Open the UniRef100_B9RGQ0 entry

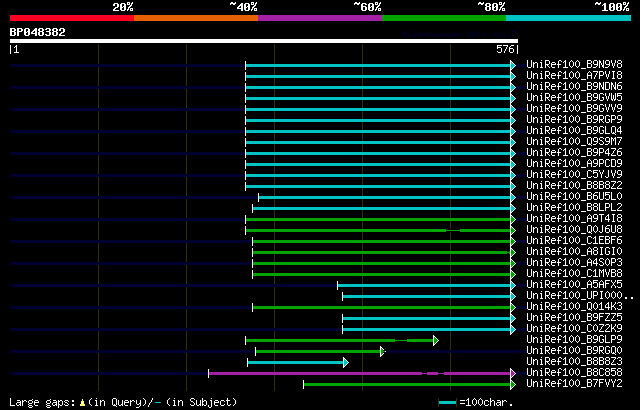574,351
